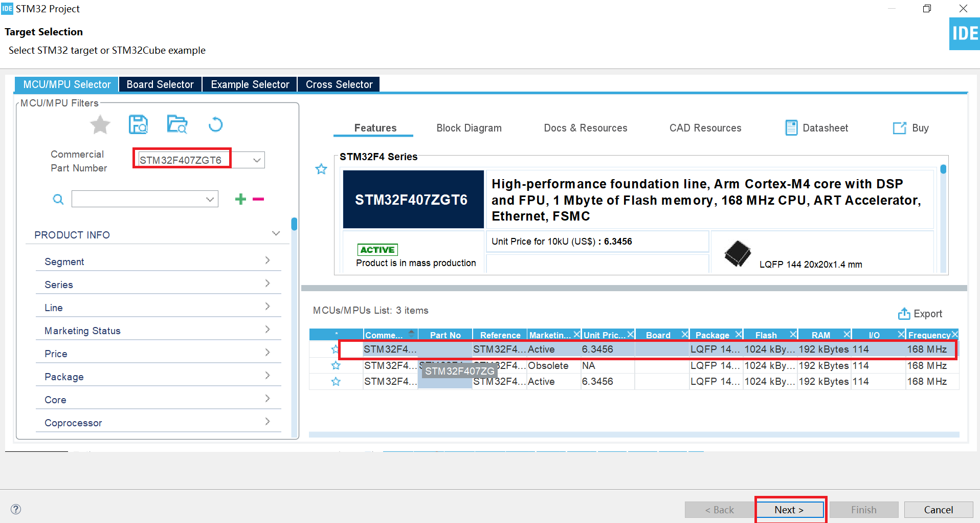Favorite the STM32F407ZGT6 feature panel star
This screenshot has height=523, width=980.
click(x=321, y=169)
